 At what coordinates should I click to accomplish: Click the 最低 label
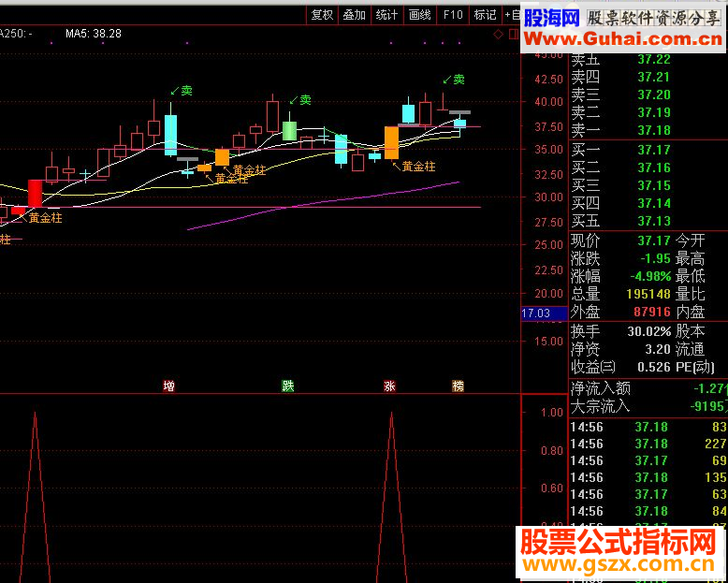691,276
